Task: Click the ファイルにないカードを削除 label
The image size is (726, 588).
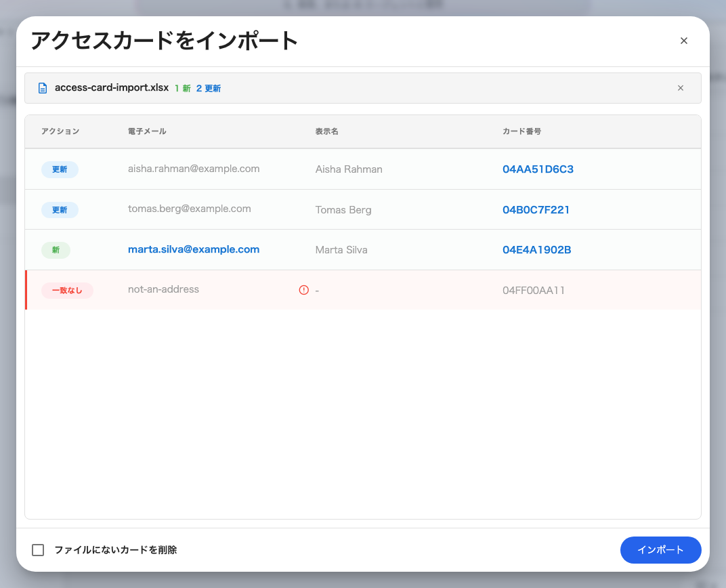Action: (x=116, y=549)
